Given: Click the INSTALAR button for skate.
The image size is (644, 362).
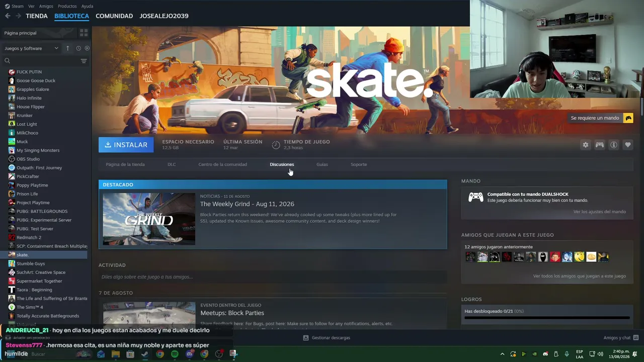Looking at the screenshot, I should tap(126, 145).
